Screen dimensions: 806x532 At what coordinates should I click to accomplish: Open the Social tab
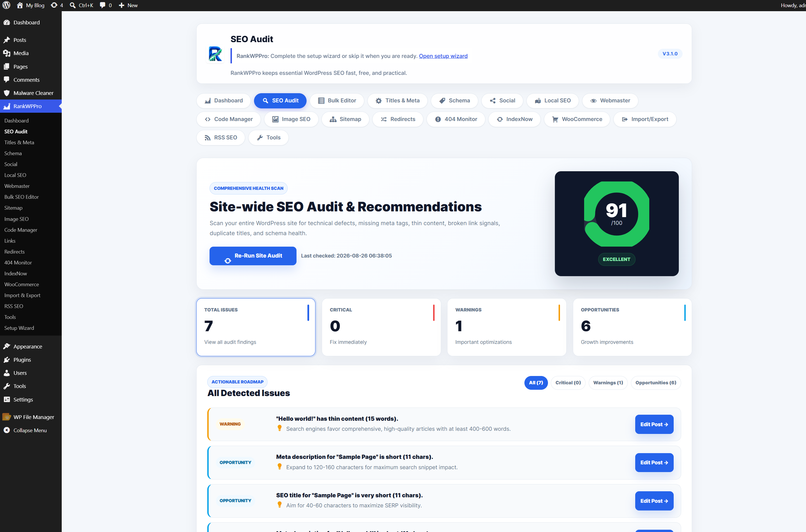[502, 101]
